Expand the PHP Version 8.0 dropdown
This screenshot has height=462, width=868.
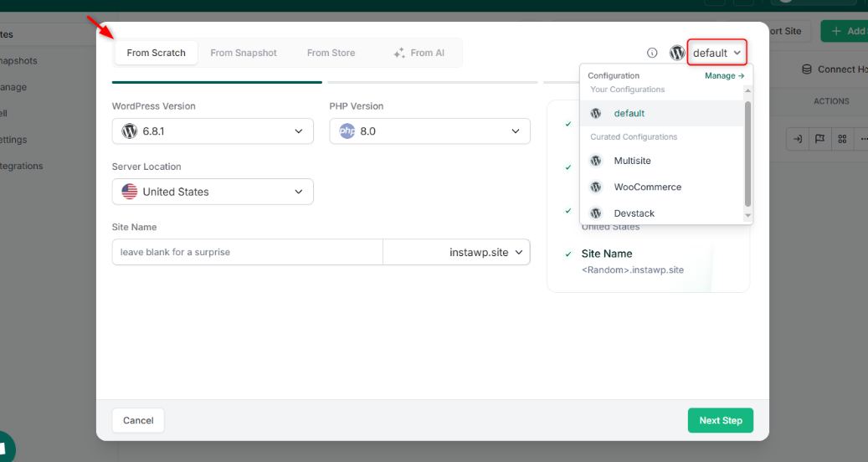coord(429,131)
